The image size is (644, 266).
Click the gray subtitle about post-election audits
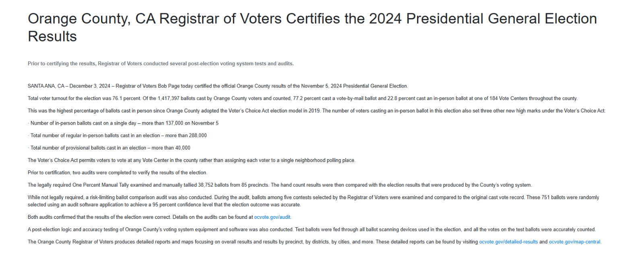(x=161, y=64)
